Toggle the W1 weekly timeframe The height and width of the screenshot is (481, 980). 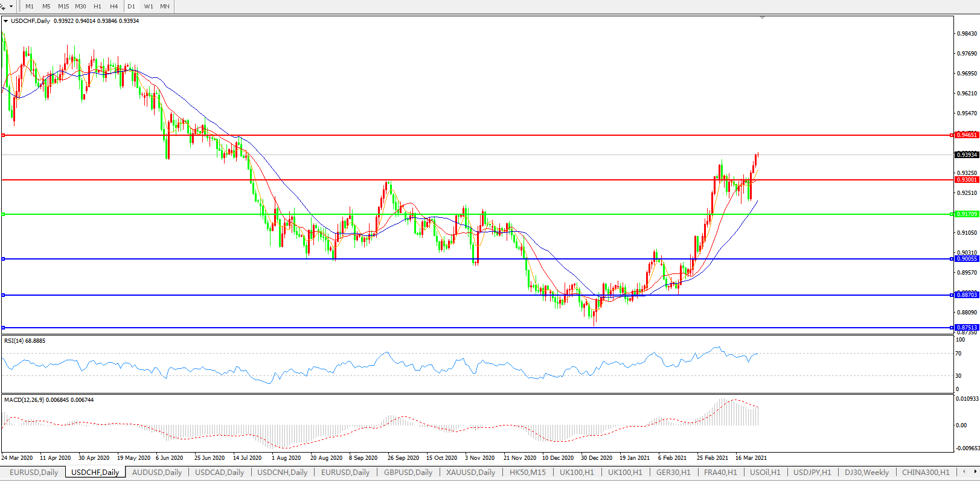(x=149, y=6)
